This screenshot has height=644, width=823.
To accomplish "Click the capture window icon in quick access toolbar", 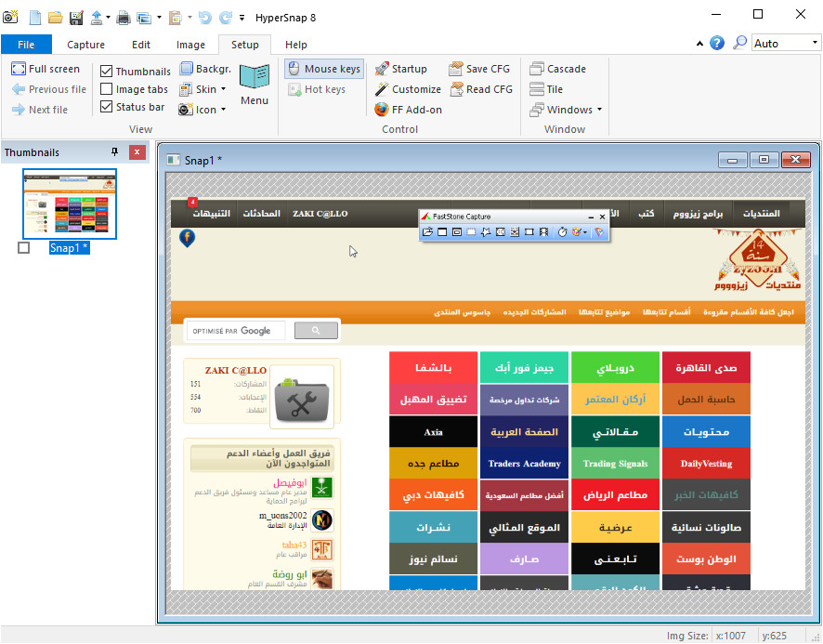I will pyautogui.click(x=144, y=18).
